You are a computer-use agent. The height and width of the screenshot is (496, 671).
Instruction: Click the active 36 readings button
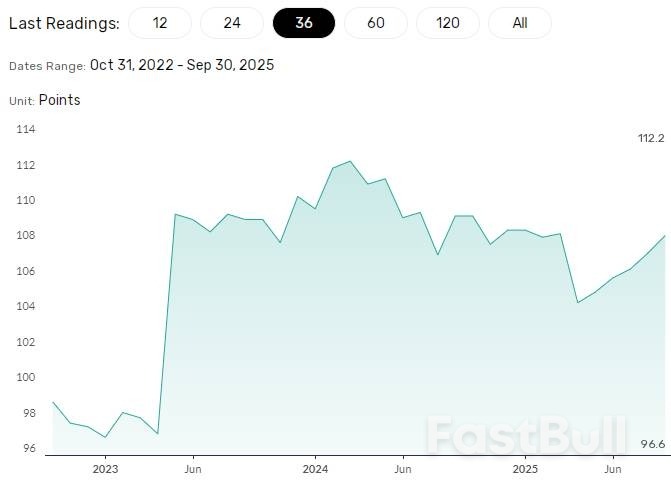click(x=304, y=22)
